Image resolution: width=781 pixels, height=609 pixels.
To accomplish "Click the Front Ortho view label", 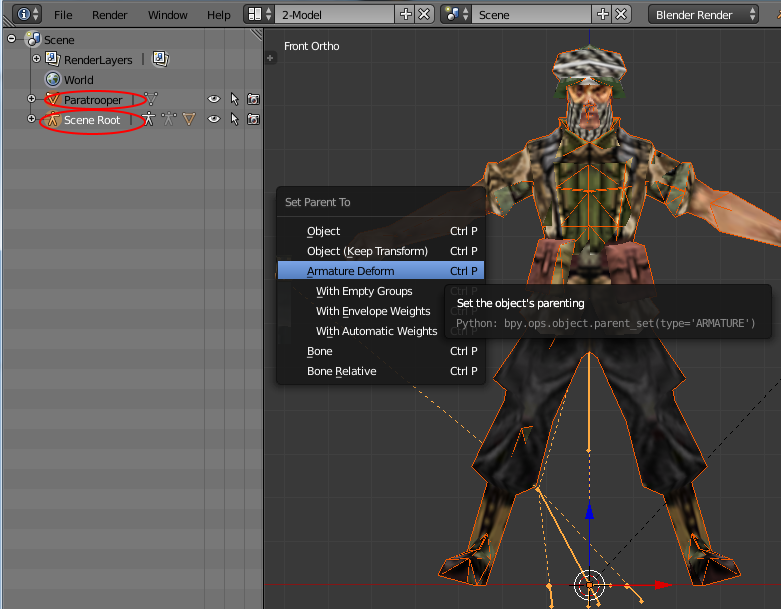I will click(x=312, y=46).
